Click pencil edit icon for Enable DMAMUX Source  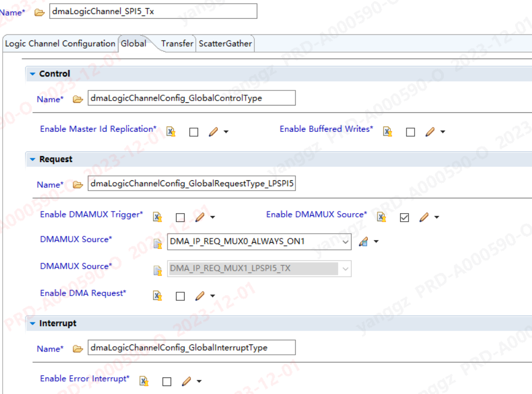coord(424,217)
